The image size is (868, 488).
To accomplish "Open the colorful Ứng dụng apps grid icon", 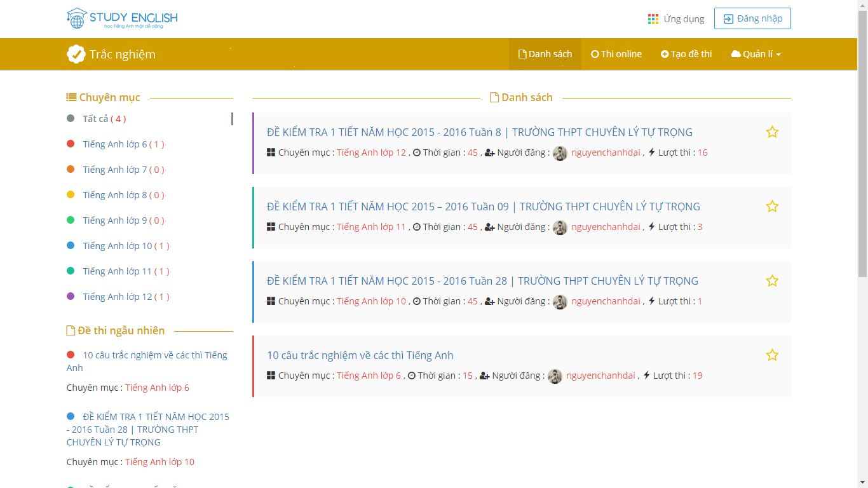I will [x=653, y=19].
